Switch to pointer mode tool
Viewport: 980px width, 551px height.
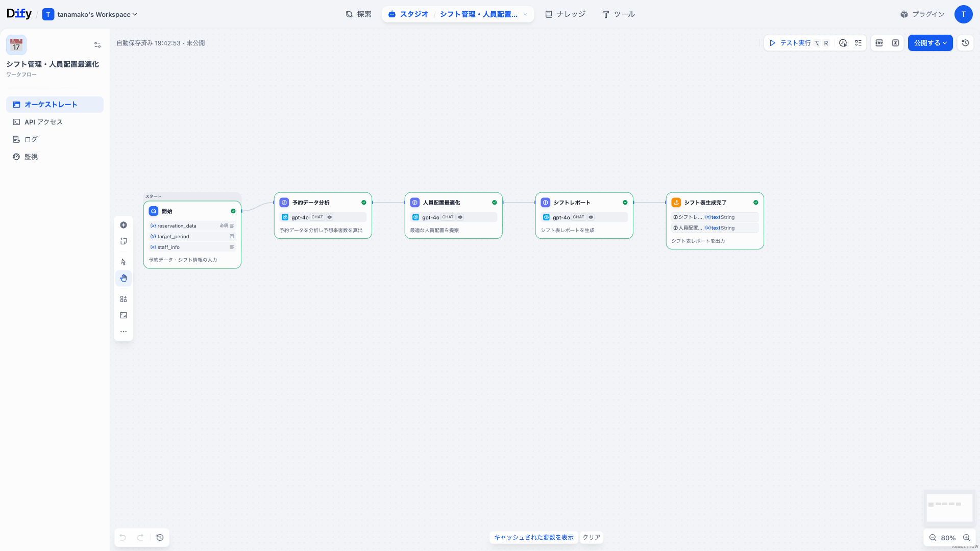pyautogui.click(x=123, y=261)
